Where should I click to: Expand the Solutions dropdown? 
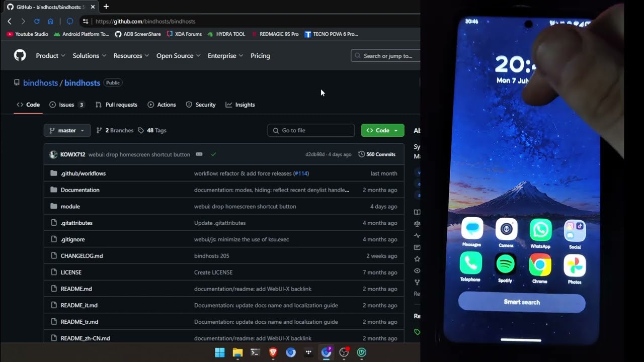tap(90, 56)
